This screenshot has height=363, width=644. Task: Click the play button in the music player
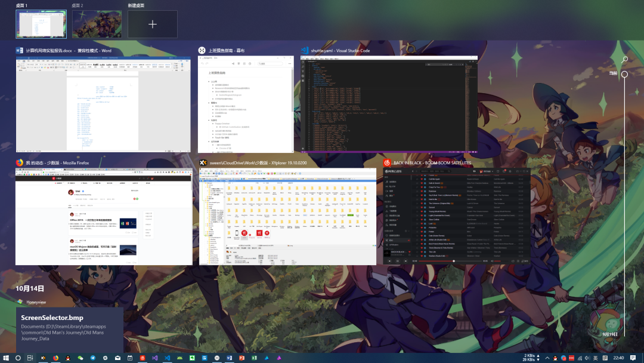tap(397, 261)
